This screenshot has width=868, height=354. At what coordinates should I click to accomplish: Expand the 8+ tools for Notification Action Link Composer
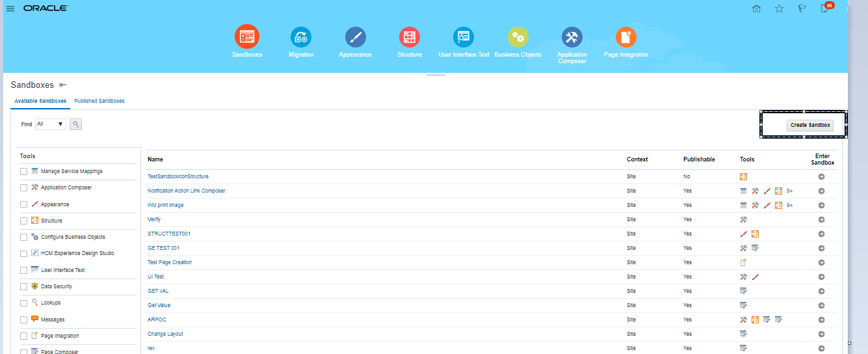789,191
